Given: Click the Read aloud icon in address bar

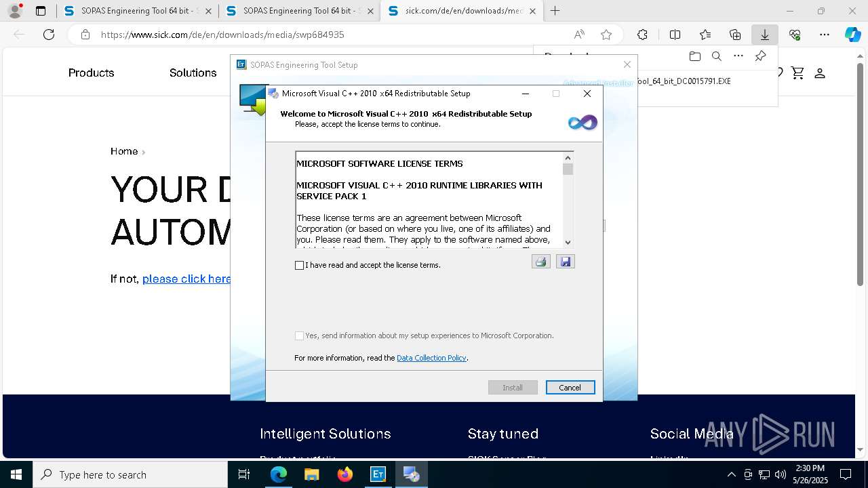Looking at the screenshot, I should click(x=579, y=35).
